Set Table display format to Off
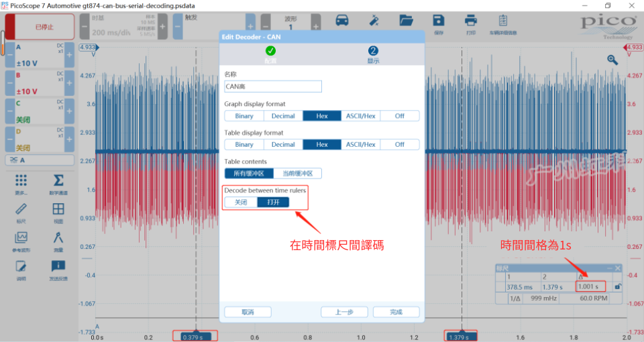644x342 pixels. tap(400, 145)
